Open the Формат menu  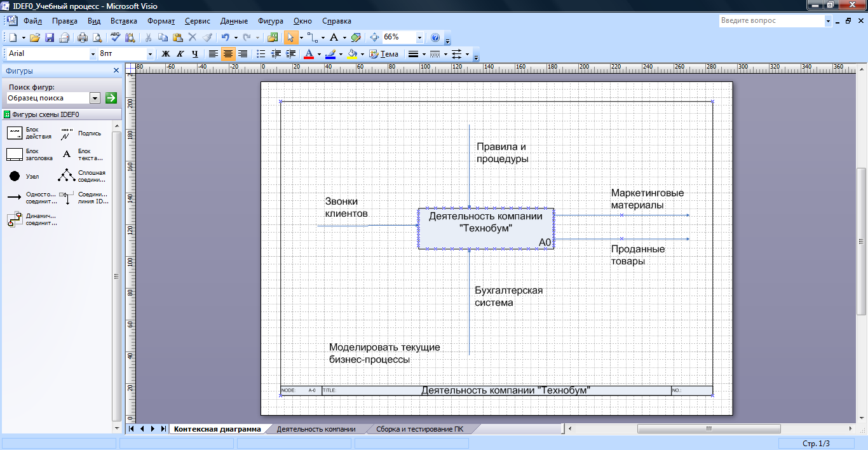pos(161,21)
